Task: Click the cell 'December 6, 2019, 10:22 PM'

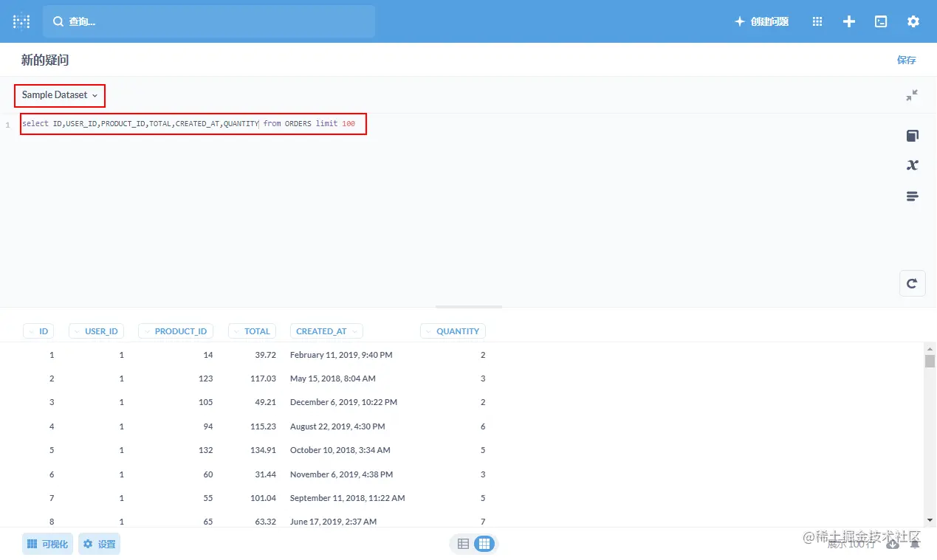Action: click(x=343, y=402)
